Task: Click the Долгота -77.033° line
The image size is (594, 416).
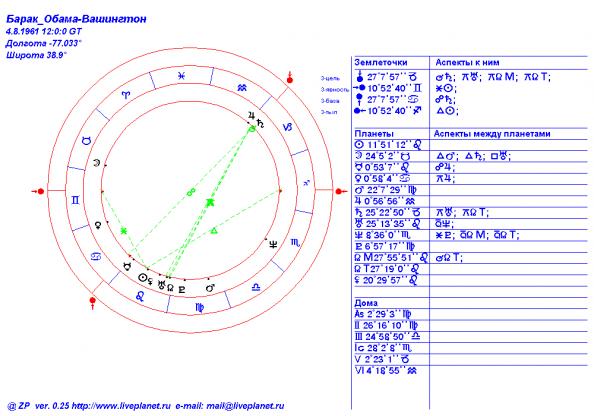Action: [x=44, y=43]
